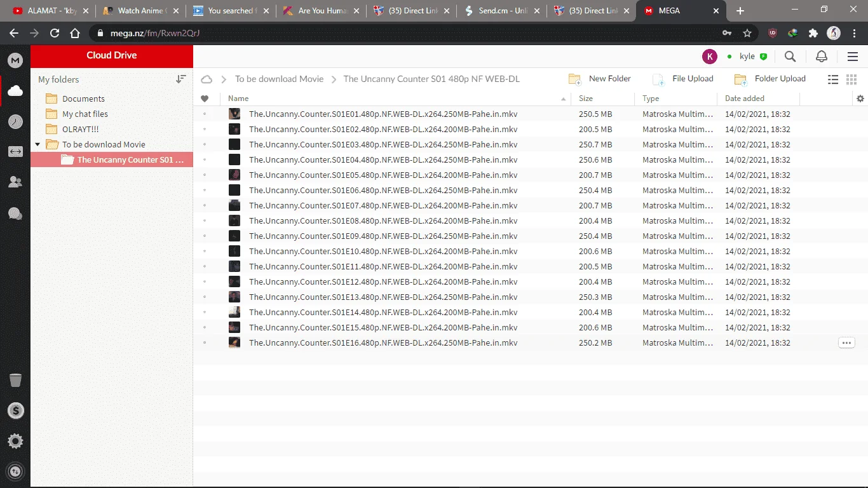This screenshot has width=868, height=488.
Task: Toggle favourite dot for S01E10 file
Action: (x=205, y=251)
